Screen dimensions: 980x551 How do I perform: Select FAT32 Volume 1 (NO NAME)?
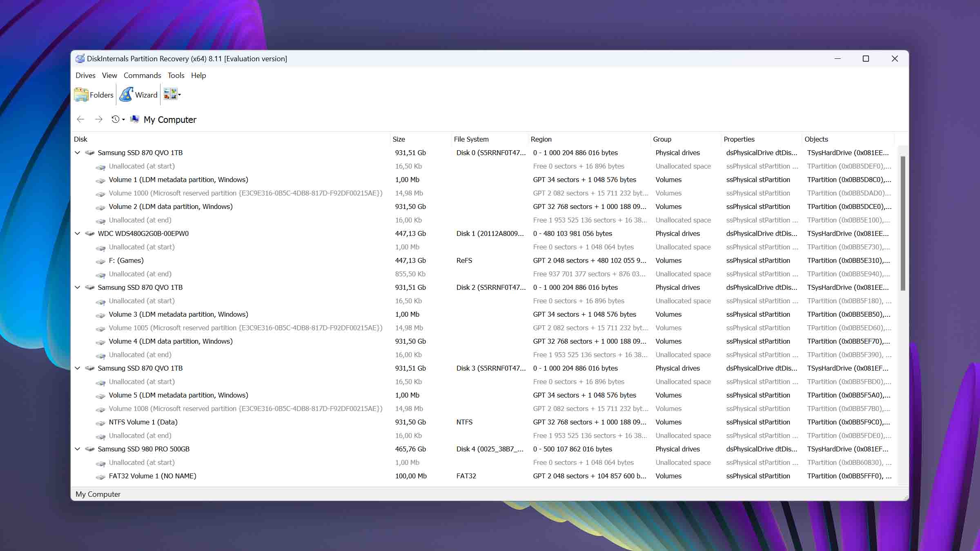coord(152,476)
